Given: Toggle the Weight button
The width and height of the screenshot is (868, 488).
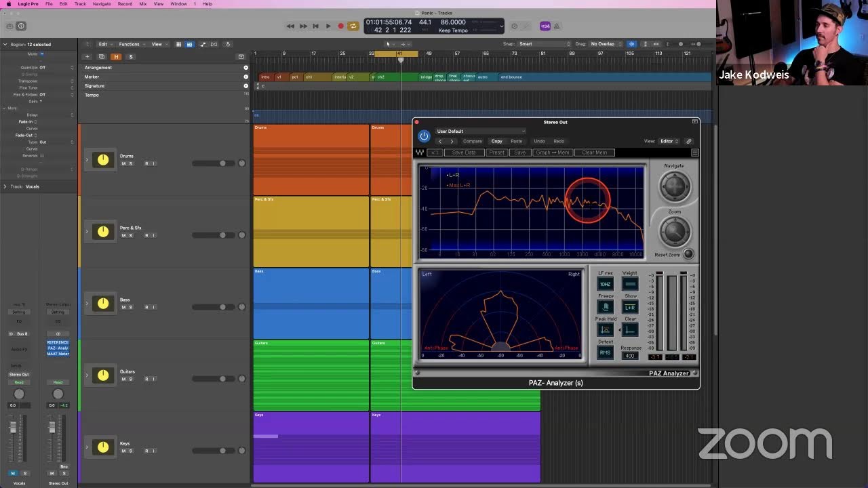Looking at the screenshot, I should [630, 285].
